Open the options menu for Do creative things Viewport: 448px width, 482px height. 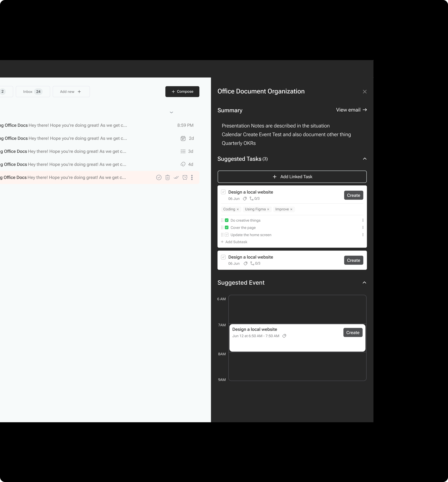click(x=363, y=220)
